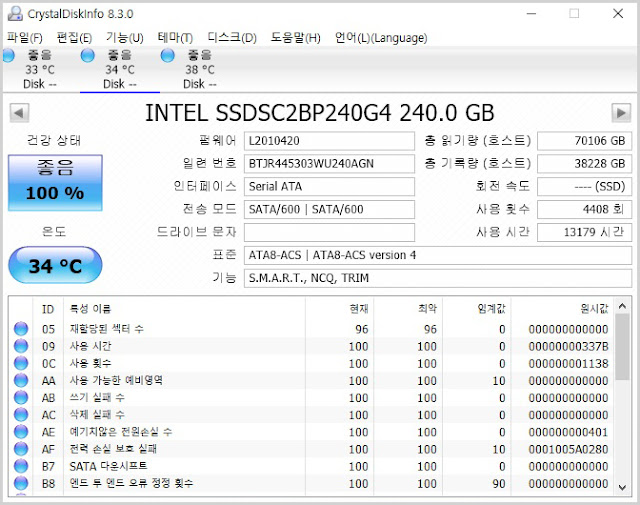Open the 언어(L)(Language) menu

pyautogui.click(x=381, y=38)
